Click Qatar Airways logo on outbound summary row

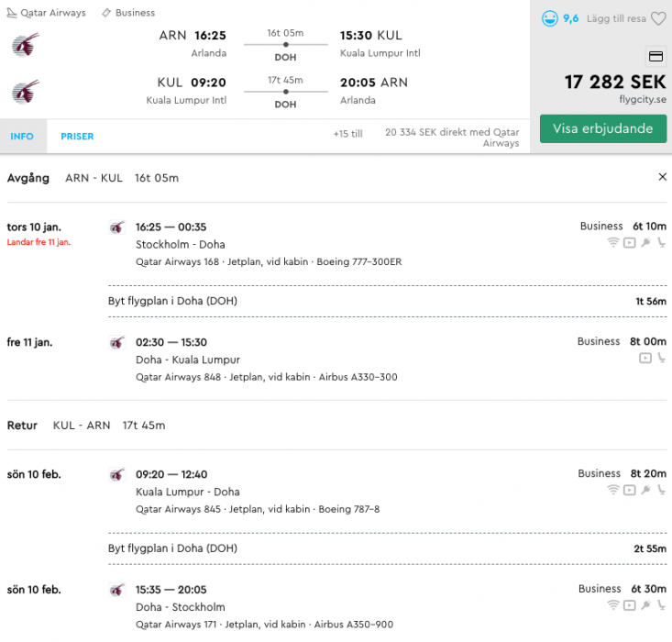click(26, 44)
